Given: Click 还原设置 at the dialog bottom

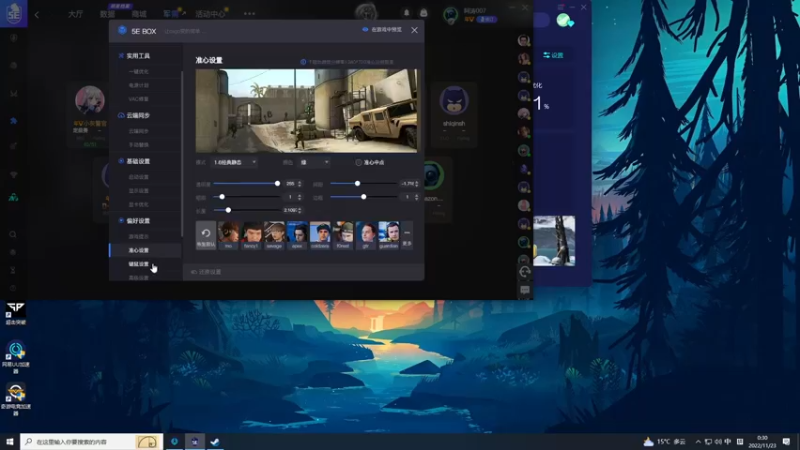Looking at the screenshot, I should pyautogui.click(x=206, y=272).
